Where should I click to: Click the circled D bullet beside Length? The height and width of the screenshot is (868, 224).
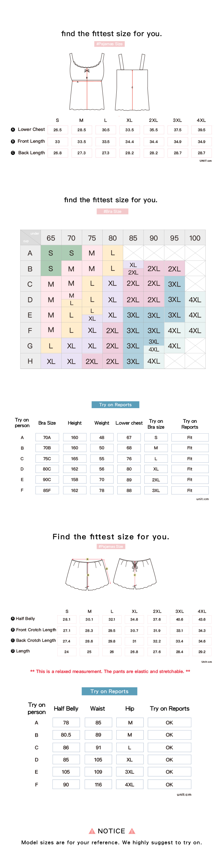13,651
